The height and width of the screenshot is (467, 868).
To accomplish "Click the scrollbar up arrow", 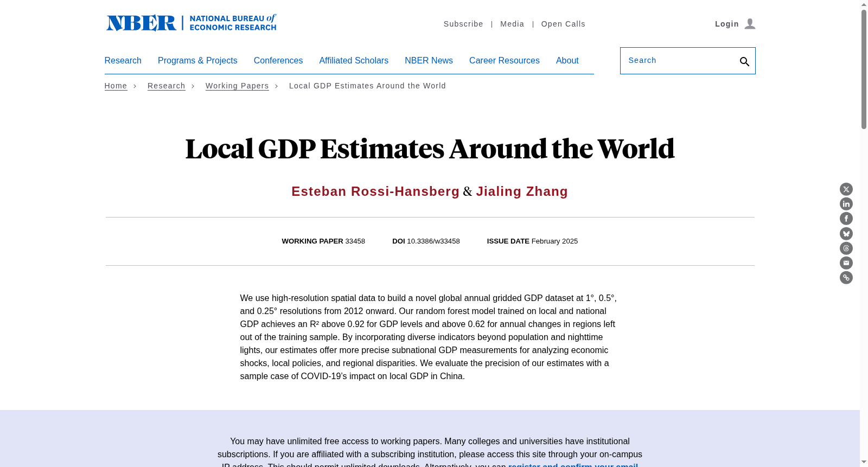I will [864, 4].
